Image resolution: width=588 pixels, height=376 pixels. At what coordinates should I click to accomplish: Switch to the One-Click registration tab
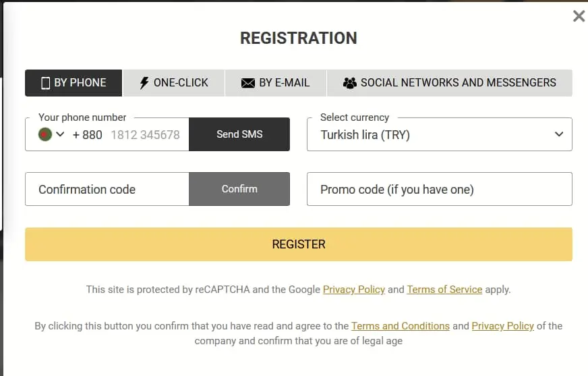coord(174,83)
